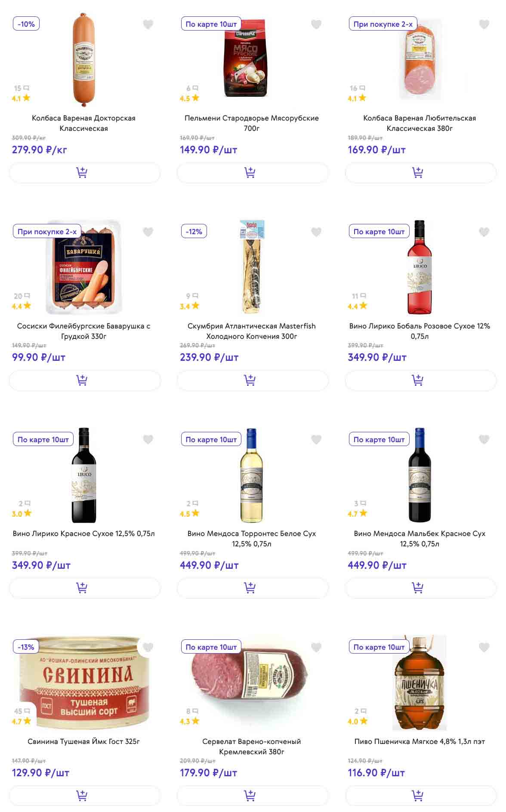Toggle favorite heart on Сервелат Кремлевский
Screen dimensions: 506x812
point(316,647)
